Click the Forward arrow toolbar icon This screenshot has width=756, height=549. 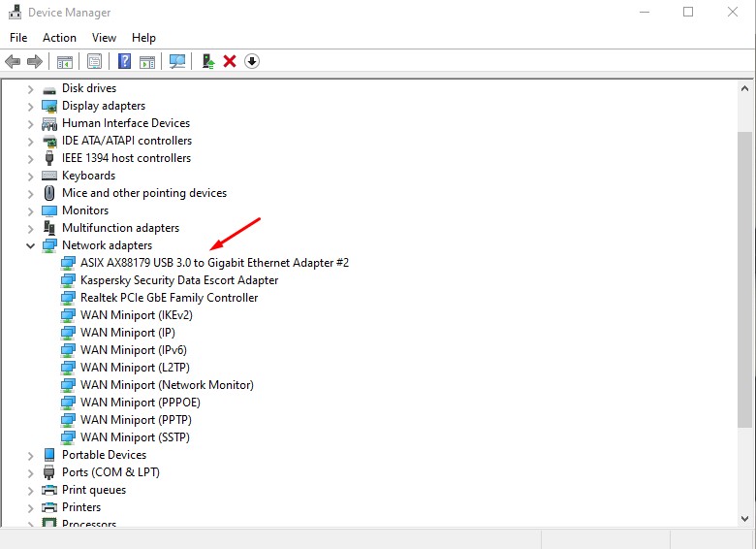coord(35,61)
